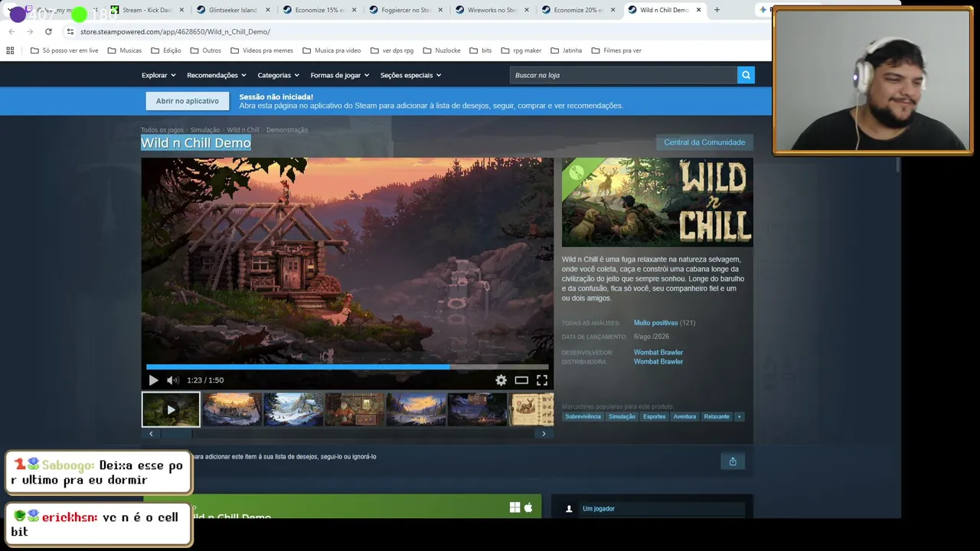Click the single player icon beside Um jogador

point(569,509)
